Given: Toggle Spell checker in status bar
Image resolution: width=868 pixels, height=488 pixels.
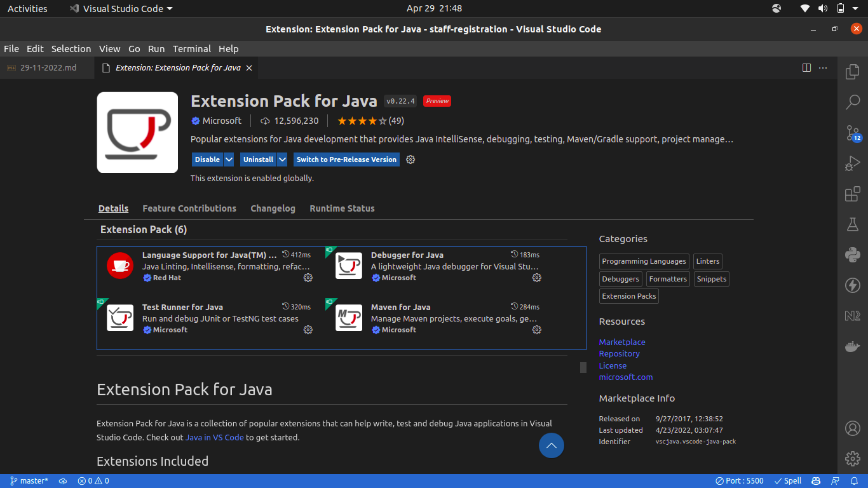Looking at the screenshot, I should (788, 481).
